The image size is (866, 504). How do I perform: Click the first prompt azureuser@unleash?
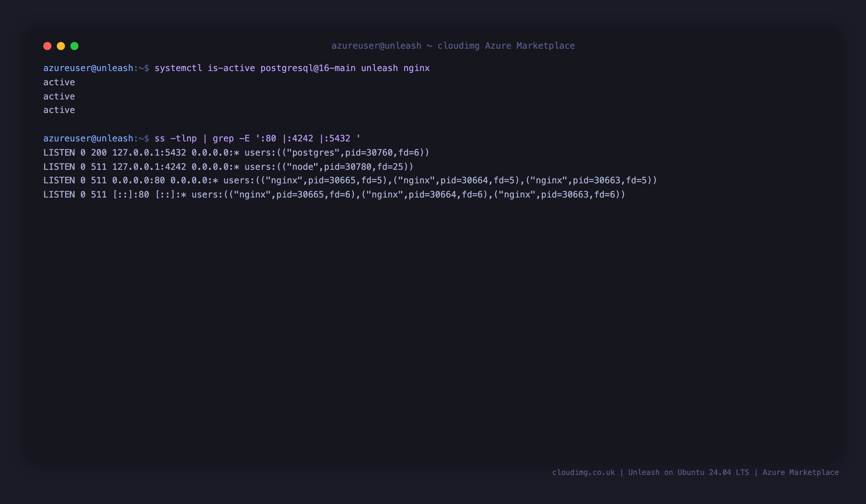(88, 68)
